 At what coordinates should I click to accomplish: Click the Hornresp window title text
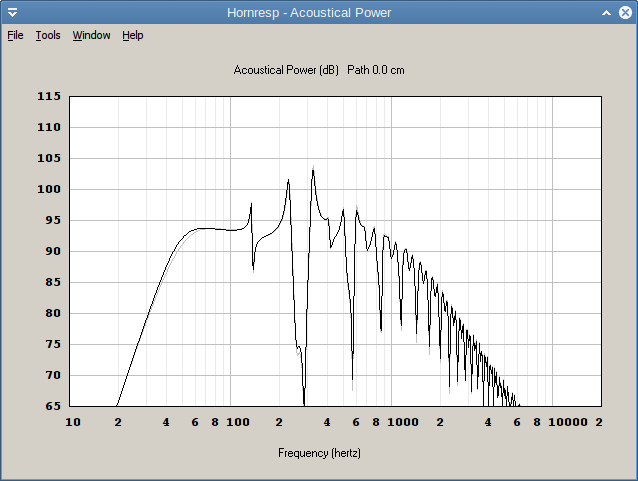pos(309,13)
